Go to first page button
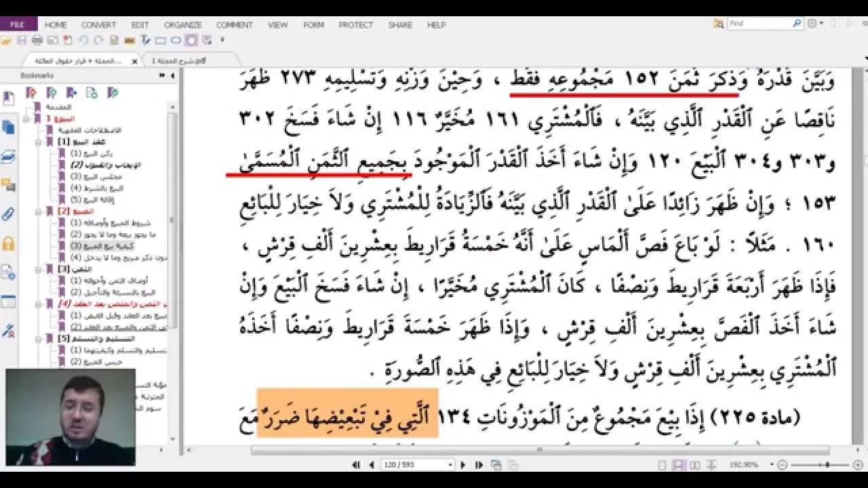The image size is (868, 488). [x=355, y=465]
